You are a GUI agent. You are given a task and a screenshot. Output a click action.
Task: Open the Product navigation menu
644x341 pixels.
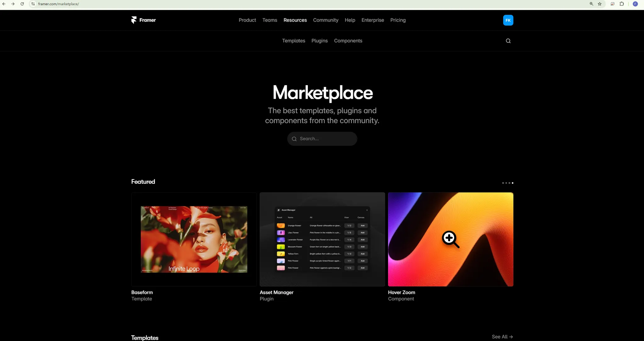click(x=247, y=20)
